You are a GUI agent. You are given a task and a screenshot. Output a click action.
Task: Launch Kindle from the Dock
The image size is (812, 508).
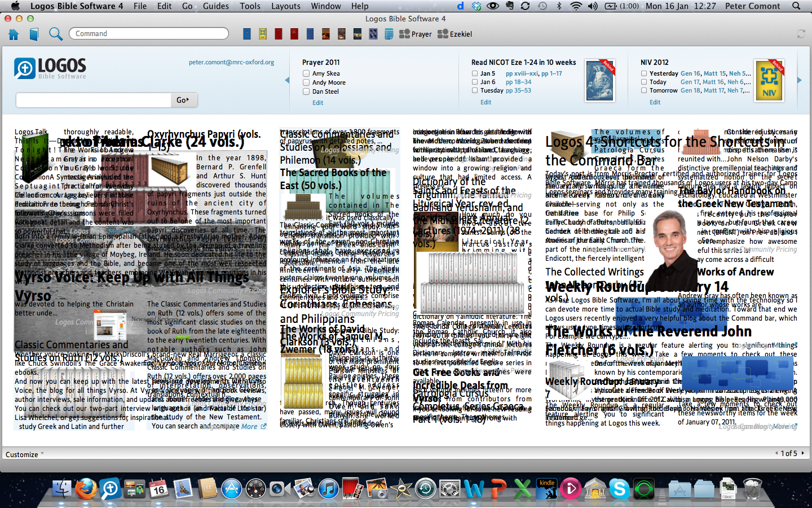547,489
